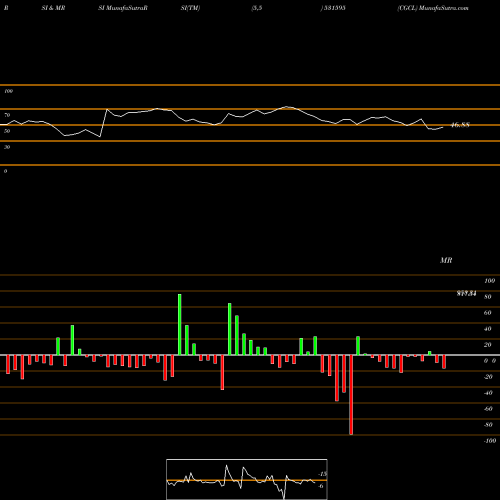Screen dimensions: 500x500
Task: Click the "-6" label in mini chart
Action: pyautogui.click(x=320, y=486)
